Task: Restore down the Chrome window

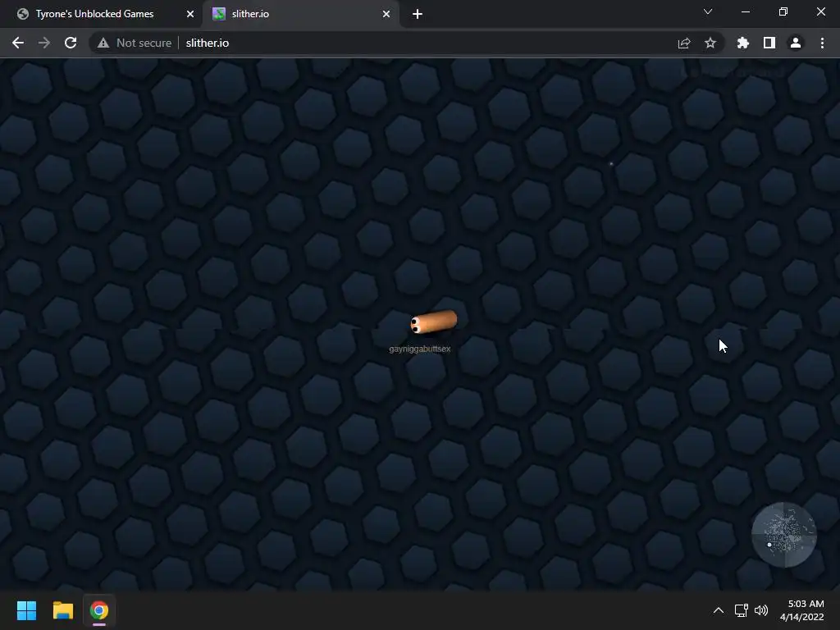Action: (x=783, y=11)
